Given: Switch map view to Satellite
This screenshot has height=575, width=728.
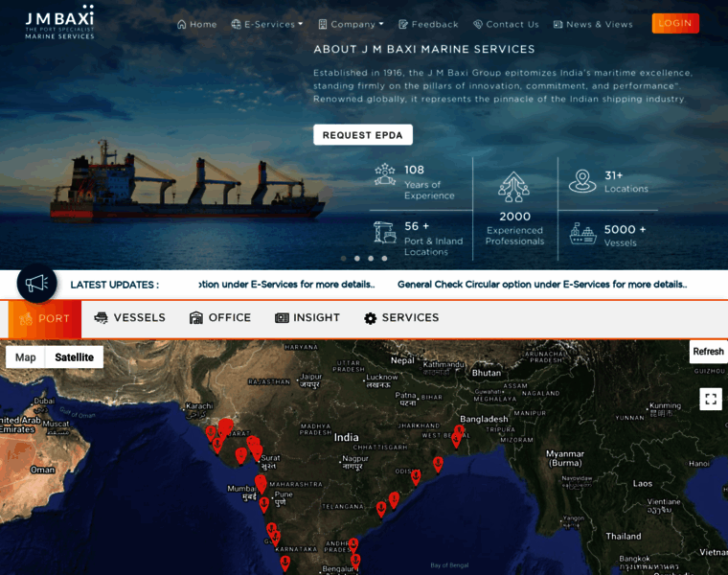Looking at the screenshot, I should tap(75, 357).
